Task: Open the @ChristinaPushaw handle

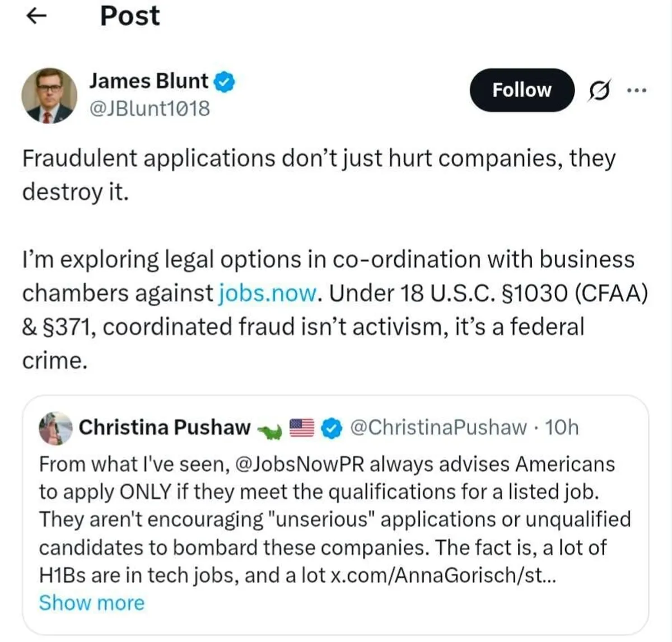Action: (x=438, y=428)
